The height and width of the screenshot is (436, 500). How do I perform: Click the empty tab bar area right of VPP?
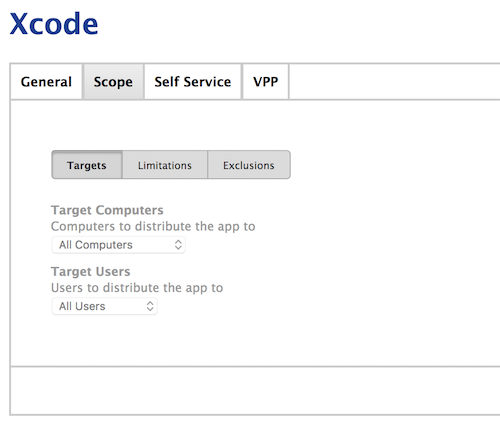(x=394, y=82)
